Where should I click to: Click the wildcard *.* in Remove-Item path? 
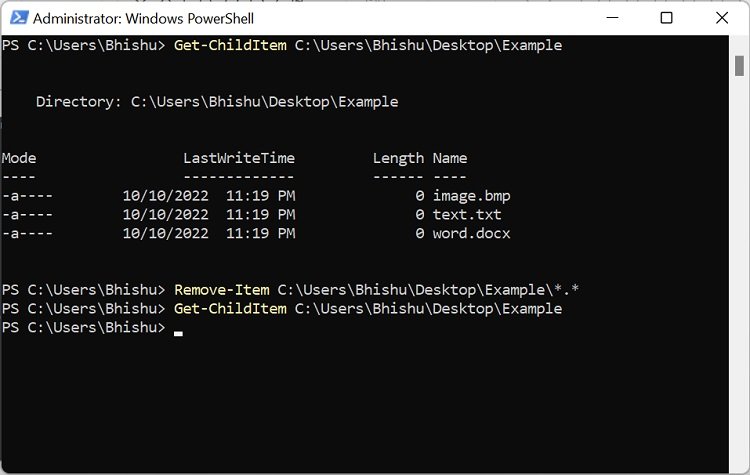pos(566,289)
